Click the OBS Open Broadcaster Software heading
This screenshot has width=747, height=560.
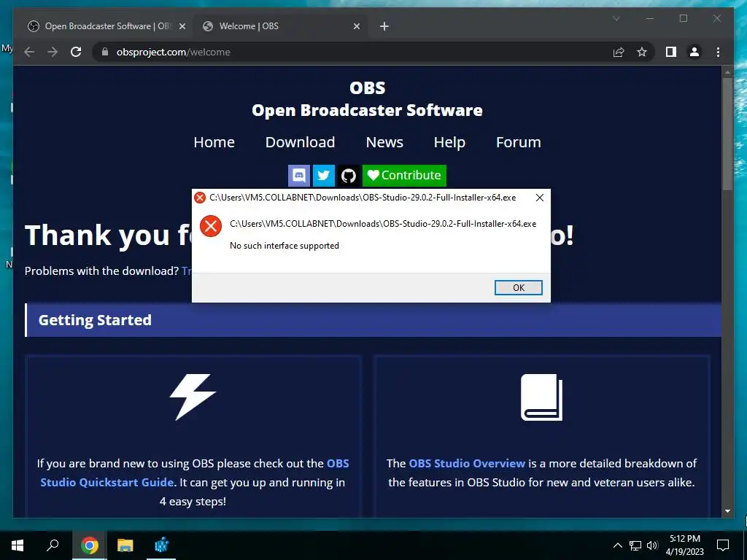(x=368, y=99)
